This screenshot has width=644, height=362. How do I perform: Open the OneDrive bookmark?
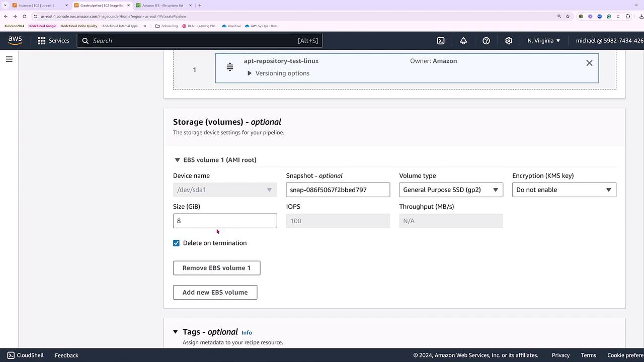tap(231, 26)
